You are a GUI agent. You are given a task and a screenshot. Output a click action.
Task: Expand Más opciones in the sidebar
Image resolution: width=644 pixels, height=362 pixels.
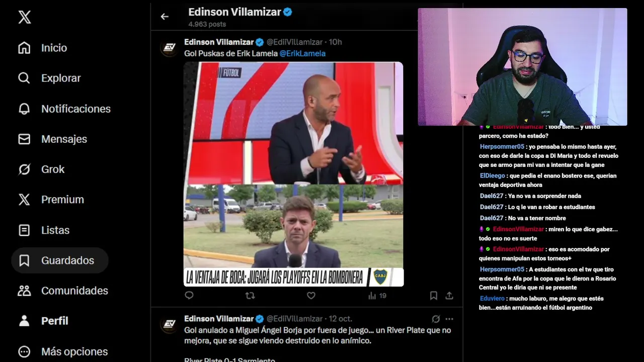[x=63, y=351]
